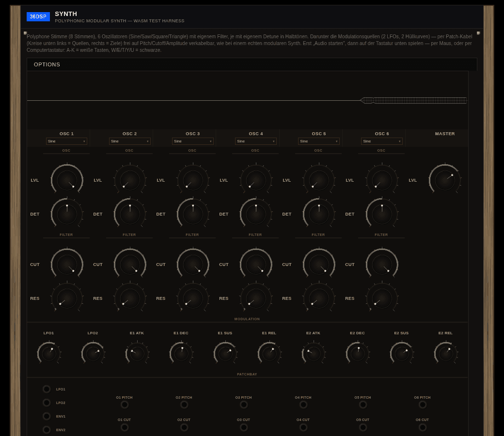Click the O1 PITCH target jack
The height and width of the screenshot is (436, 504).
125,405
